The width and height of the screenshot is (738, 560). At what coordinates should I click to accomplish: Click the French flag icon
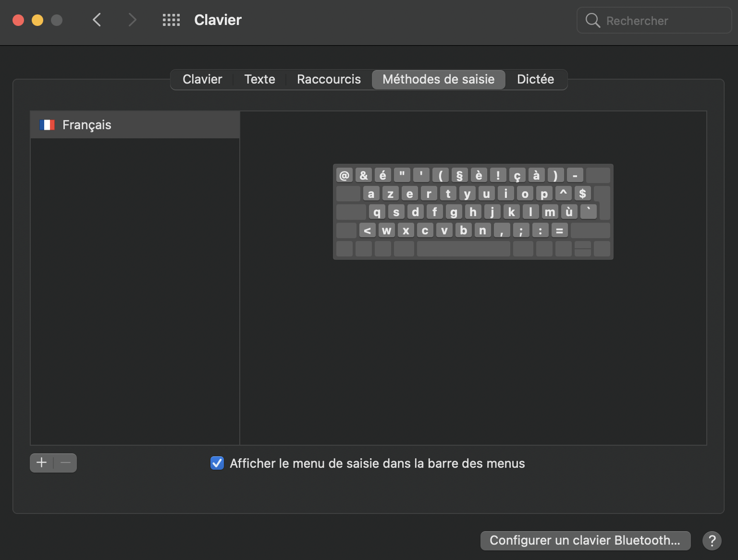pos(47,125)
